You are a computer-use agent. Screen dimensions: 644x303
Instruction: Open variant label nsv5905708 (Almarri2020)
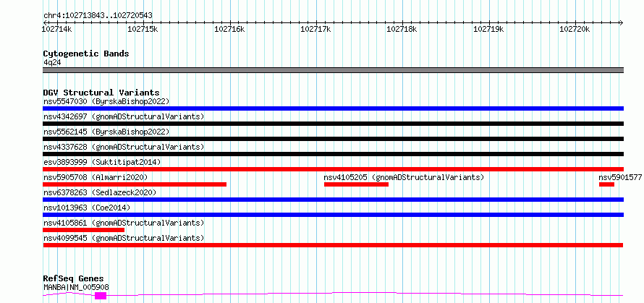tap(96, 177)
